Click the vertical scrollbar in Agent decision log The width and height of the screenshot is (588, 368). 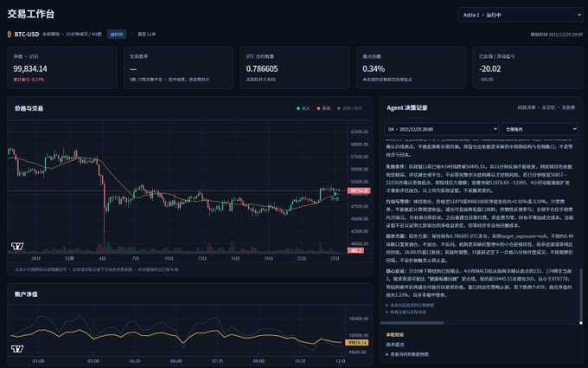pyautogui.click(x=581, y=294)
